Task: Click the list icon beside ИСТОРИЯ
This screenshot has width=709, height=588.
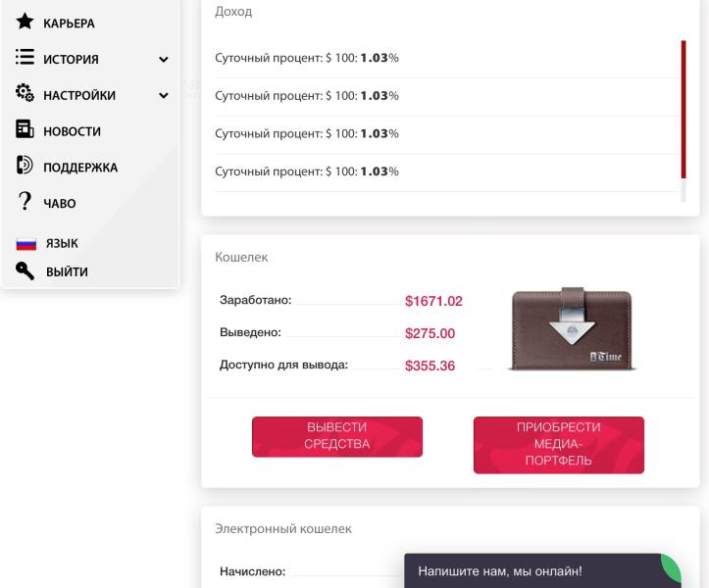Action: pos(25,57)
